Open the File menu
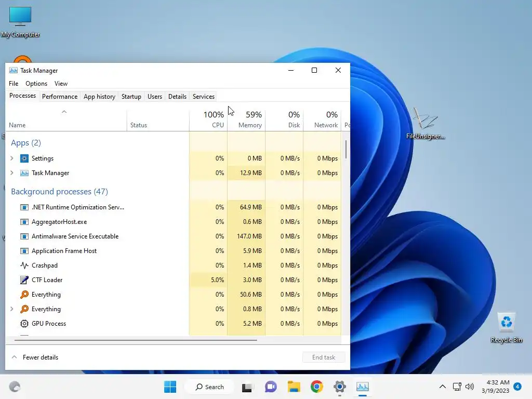 [14, 84]
